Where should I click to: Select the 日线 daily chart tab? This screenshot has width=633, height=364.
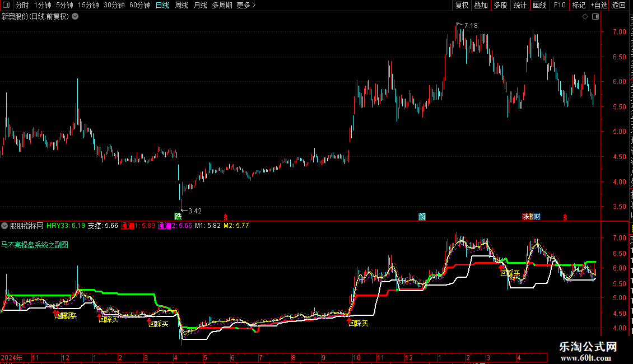[x=162, y=5]
